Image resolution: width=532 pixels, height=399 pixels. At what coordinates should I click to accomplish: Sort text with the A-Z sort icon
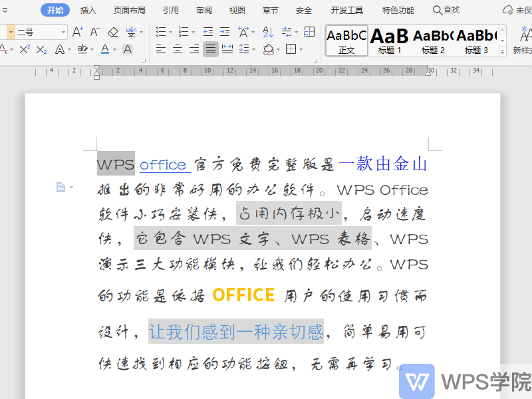tap(268, 32)
